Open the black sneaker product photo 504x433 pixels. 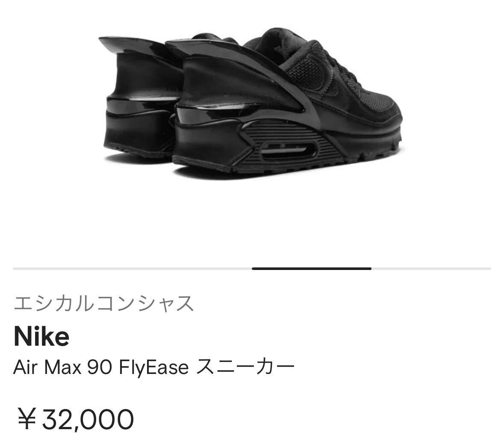click(251, 102)
